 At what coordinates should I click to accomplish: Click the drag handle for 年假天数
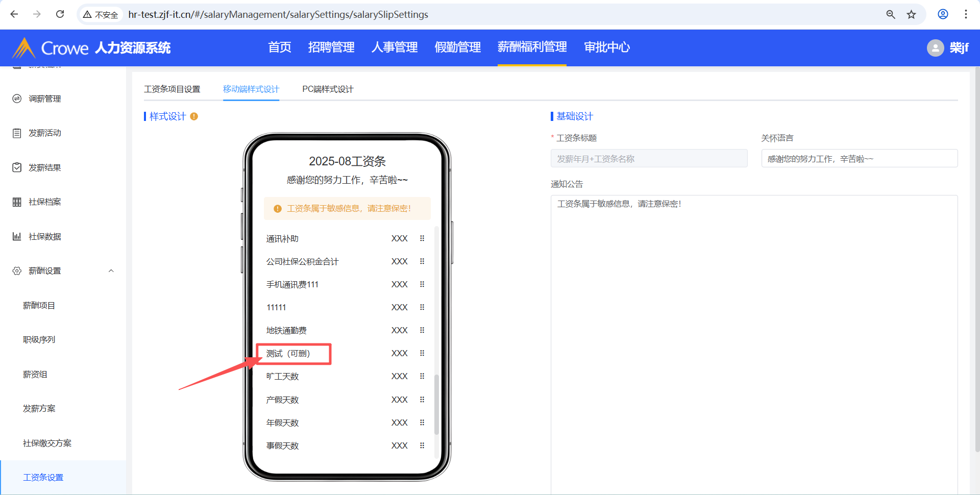422,423
